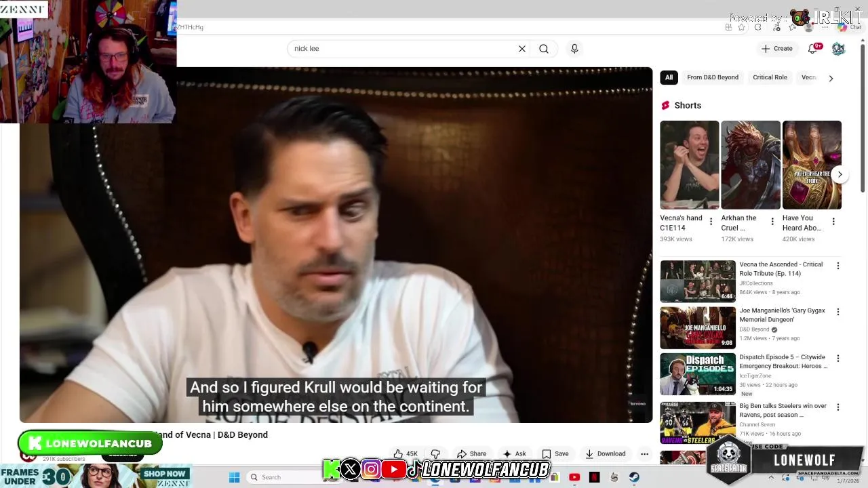
Task: Open Dispatch Episode 5 video thumbnail
Action: click(698, 373)
